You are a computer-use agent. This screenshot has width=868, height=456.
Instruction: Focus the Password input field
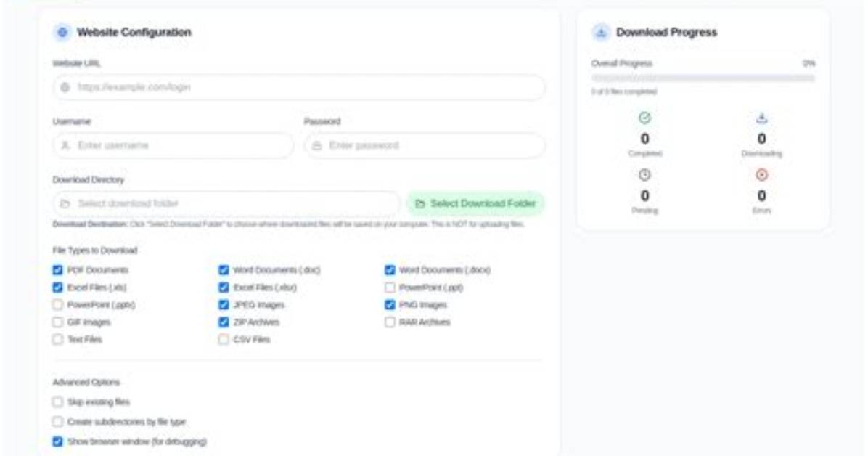tap(425, 145)
